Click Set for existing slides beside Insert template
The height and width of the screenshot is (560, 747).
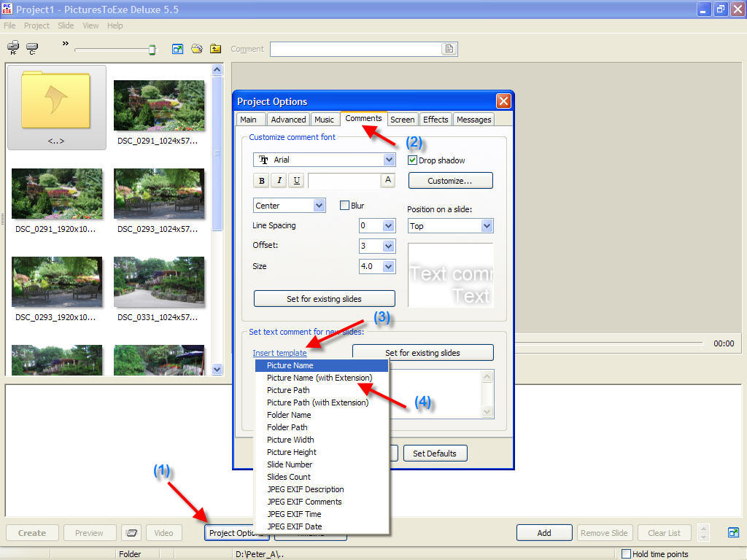422,352
